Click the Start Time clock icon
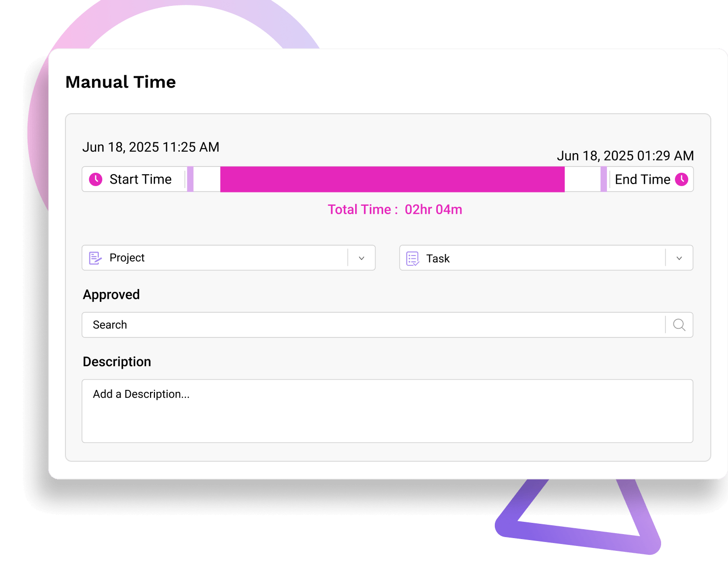This screenshot has width=728, height=574. 95,179
